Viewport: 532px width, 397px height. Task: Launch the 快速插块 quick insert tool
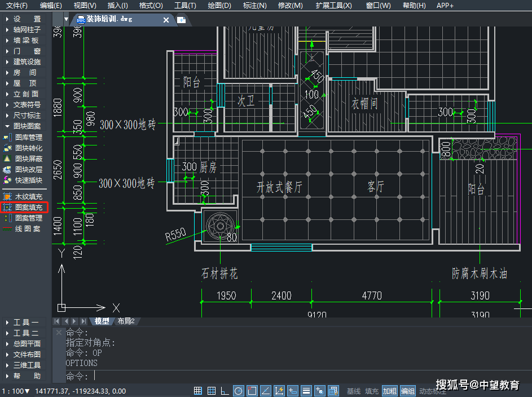[28, 180]
